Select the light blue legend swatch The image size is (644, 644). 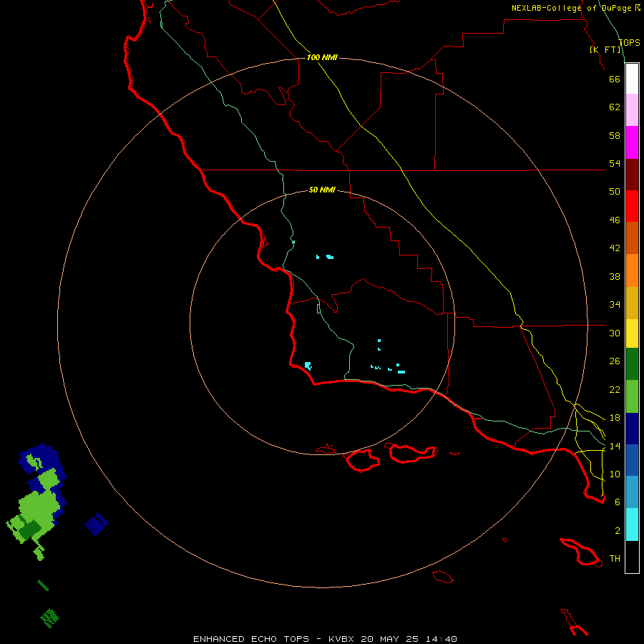(632, 492)
